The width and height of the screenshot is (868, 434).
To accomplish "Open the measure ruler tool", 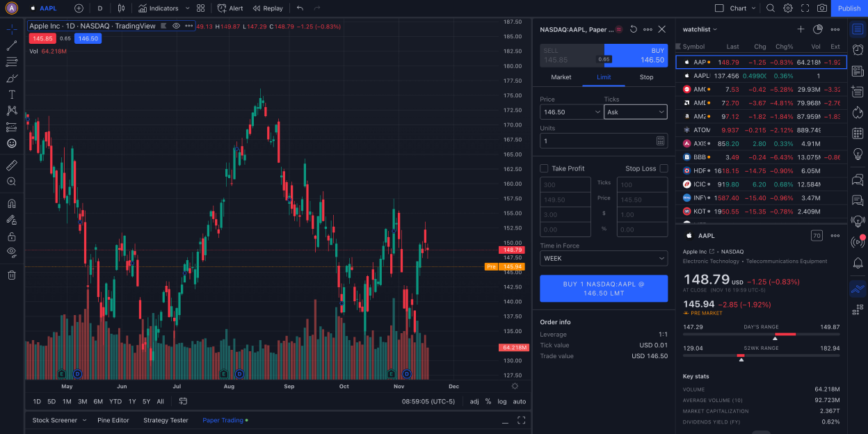I will (x=12, y=166).
